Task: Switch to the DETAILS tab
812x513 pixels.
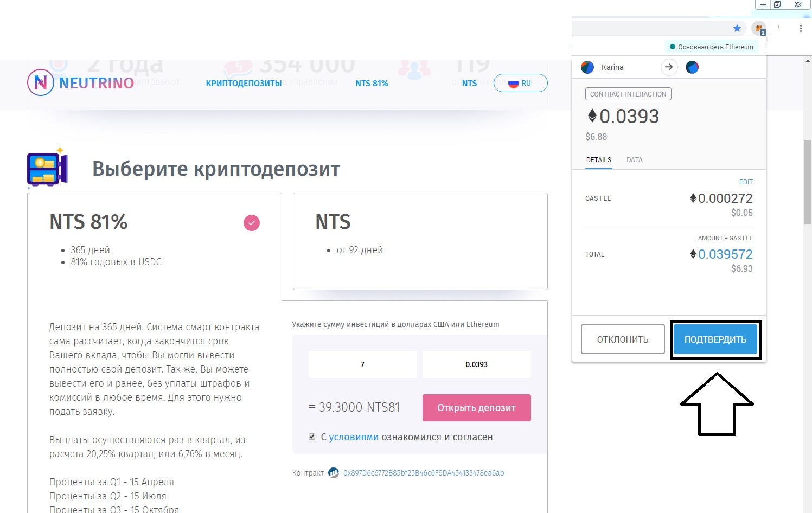Action: (599, 160)
